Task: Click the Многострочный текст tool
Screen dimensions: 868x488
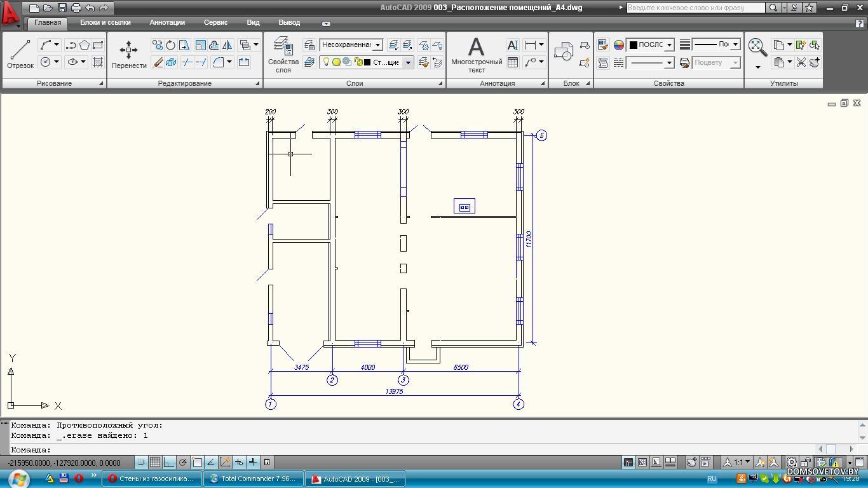Action: [477, 55]
